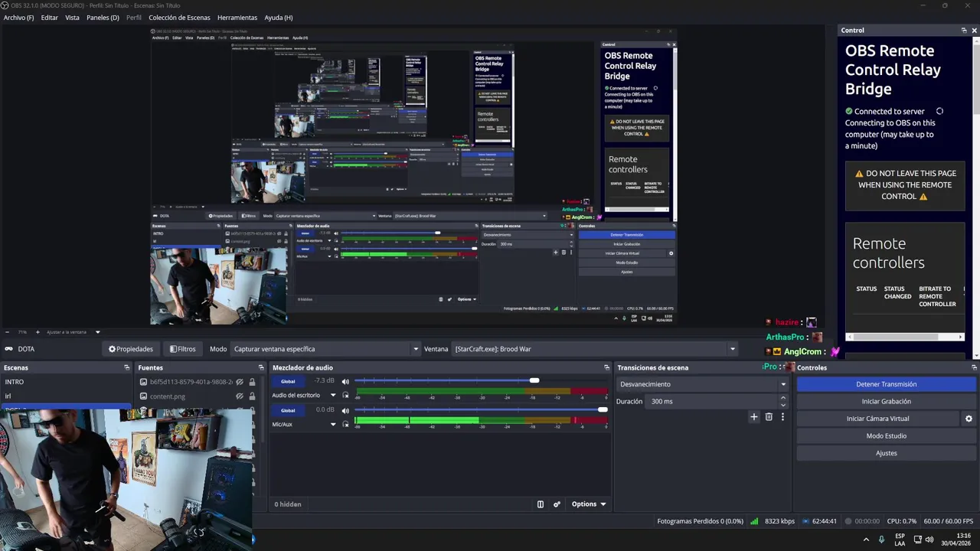Expand Audio del escritorio options arrow

333,396
